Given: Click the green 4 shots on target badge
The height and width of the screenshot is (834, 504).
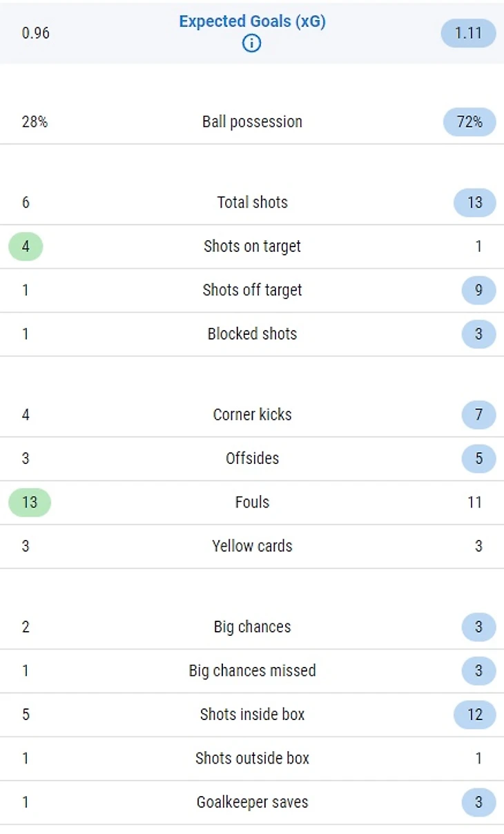Looking at the screenshot, I should (26, 246).
